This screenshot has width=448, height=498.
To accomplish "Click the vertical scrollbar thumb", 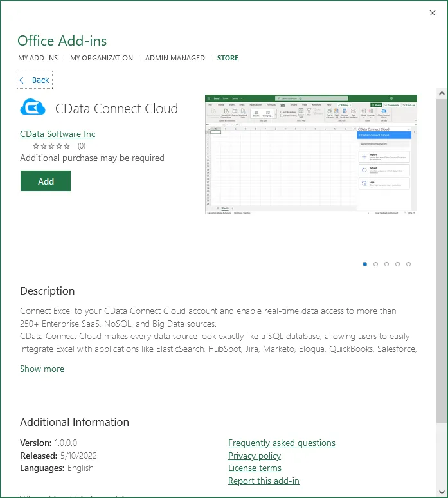I will [x=441, y=257].
